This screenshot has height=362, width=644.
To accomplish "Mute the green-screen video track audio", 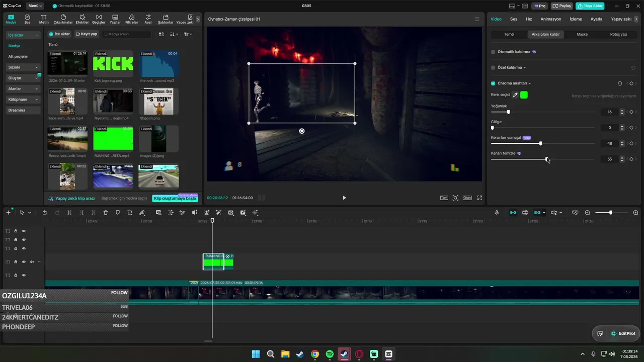I will pos(32,262).
